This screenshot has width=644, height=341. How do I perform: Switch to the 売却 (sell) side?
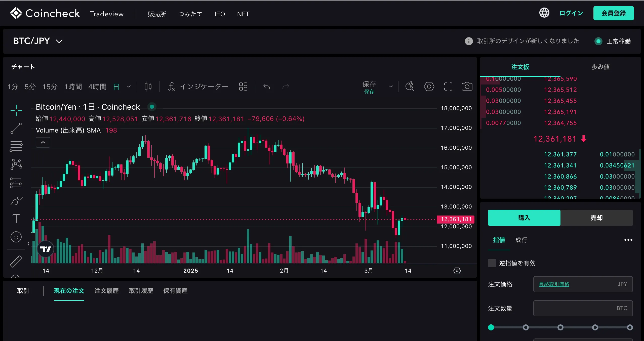[597, 218]
